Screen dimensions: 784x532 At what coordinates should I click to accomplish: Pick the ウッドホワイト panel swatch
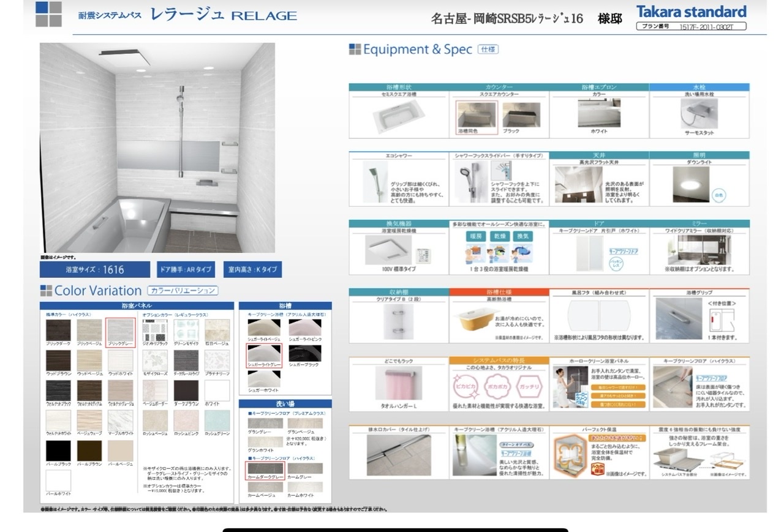pos(120,360)
